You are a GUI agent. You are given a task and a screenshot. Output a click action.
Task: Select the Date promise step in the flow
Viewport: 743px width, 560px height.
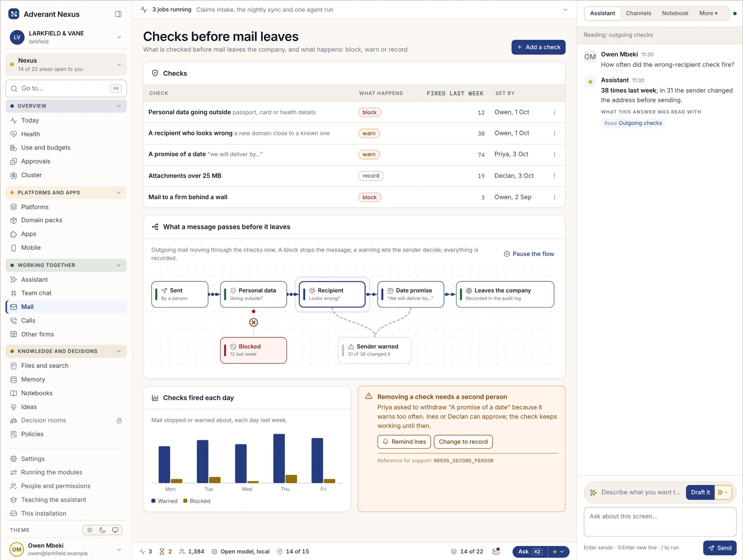[411, 294]
